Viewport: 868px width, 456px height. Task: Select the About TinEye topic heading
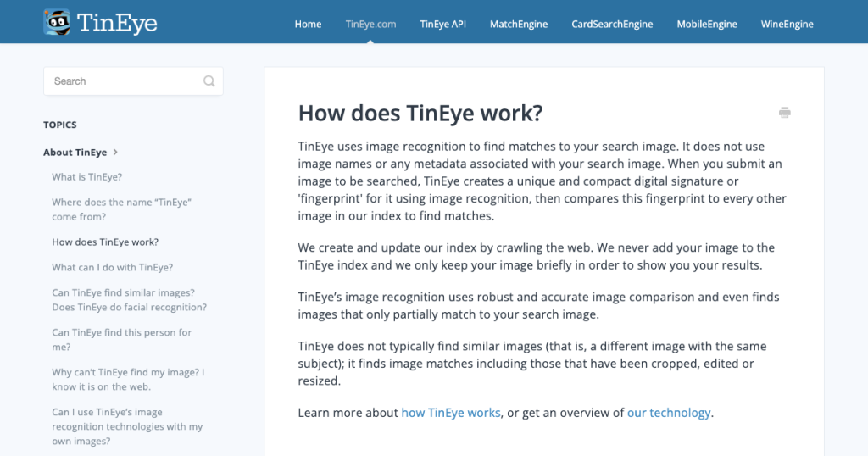pyautogui.click(x=75, y=153)
